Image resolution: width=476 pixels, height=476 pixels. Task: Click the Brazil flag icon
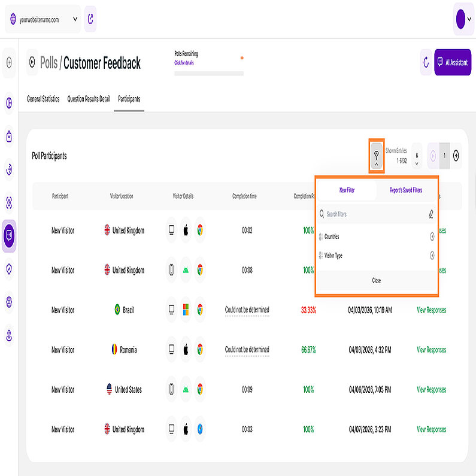[x=117, y=310]
